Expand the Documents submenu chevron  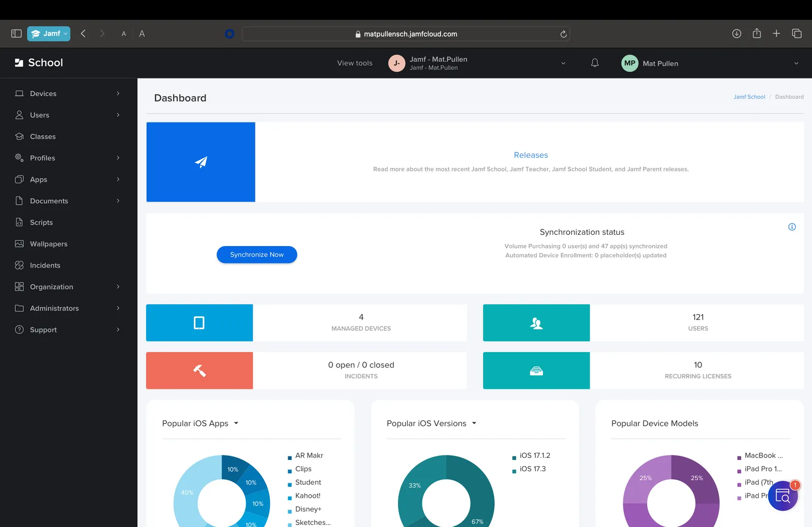pos(118,201)
